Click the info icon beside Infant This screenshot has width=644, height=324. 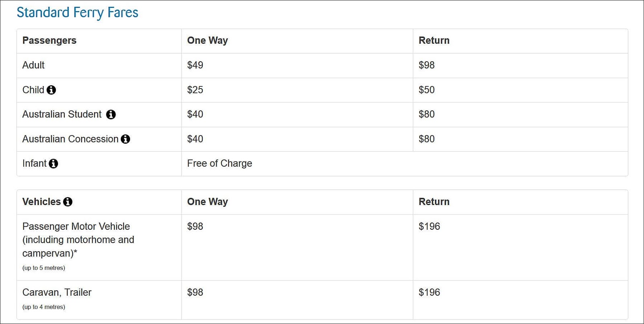53,164
